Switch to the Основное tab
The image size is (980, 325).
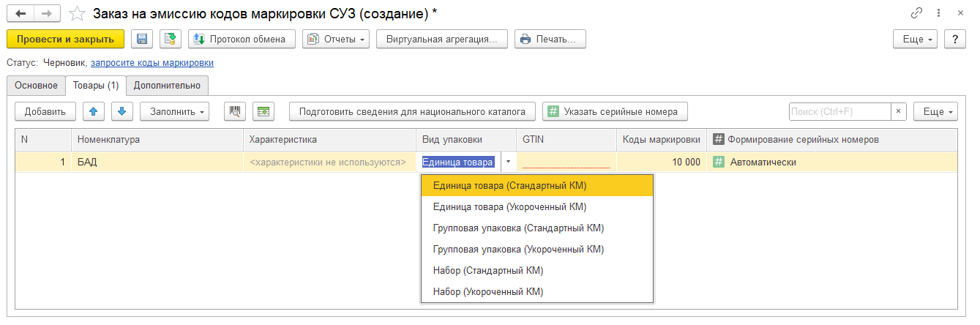point(36,86)
